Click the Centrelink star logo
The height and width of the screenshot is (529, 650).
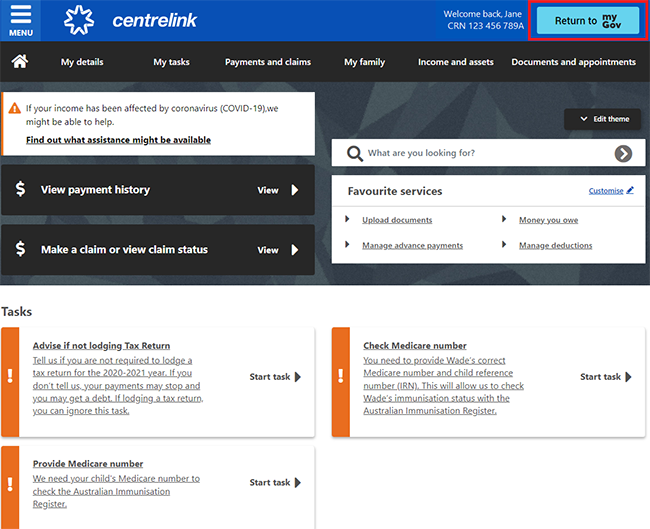coord(79,20)
